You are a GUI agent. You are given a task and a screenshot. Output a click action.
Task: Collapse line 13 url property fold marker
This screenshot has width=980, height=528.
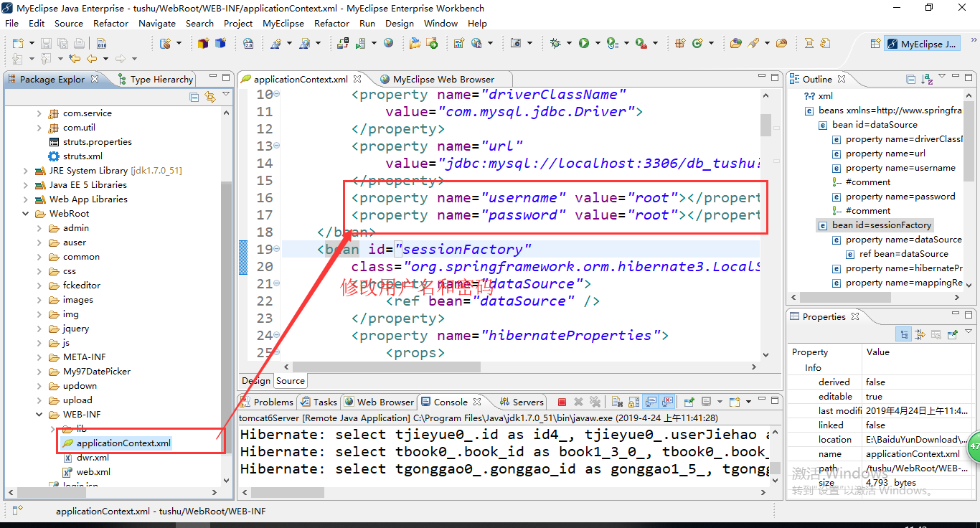coord(276,146)
